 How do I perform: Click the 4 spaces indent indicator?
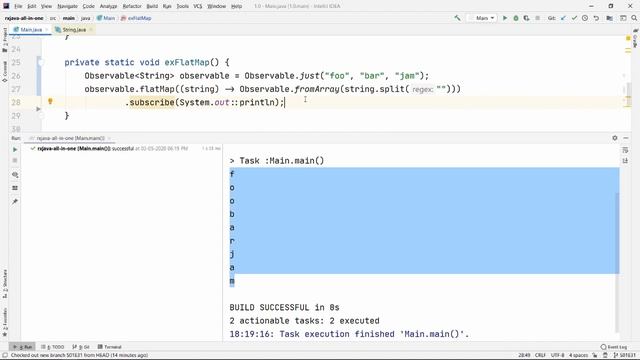pos(579,355)
